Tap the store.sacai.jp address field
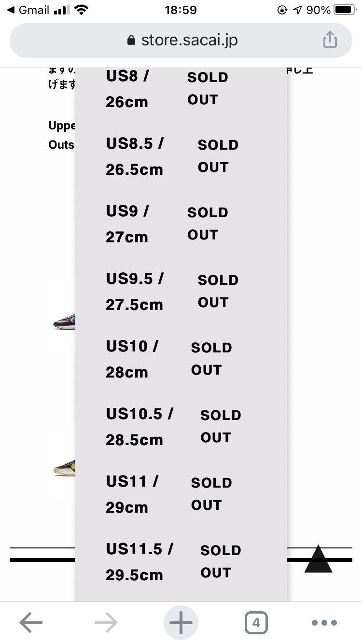 point(181,41)
